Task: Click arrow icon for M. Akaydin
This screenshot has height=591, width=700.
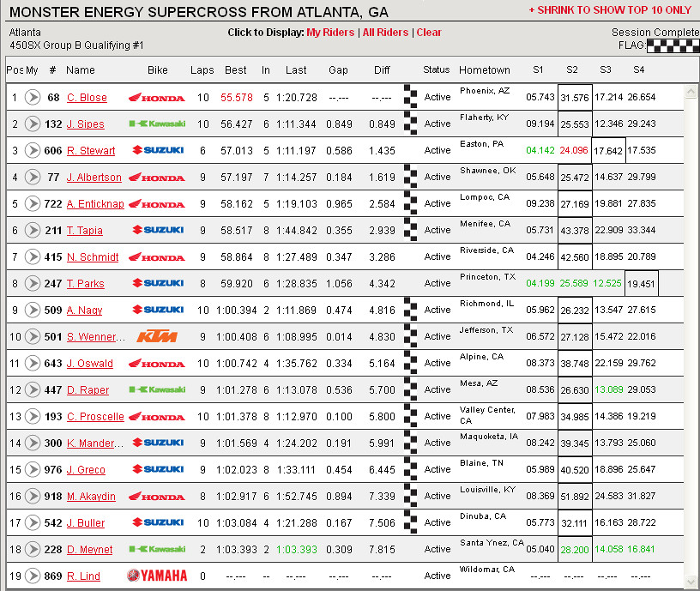Action: coord(32,496)
